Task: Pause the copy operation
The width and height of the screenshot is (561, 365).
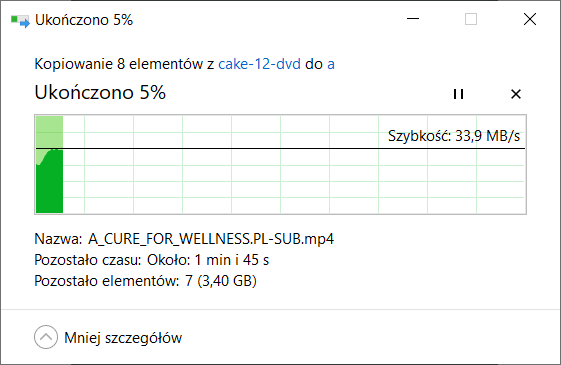Action: pos(458,94)
